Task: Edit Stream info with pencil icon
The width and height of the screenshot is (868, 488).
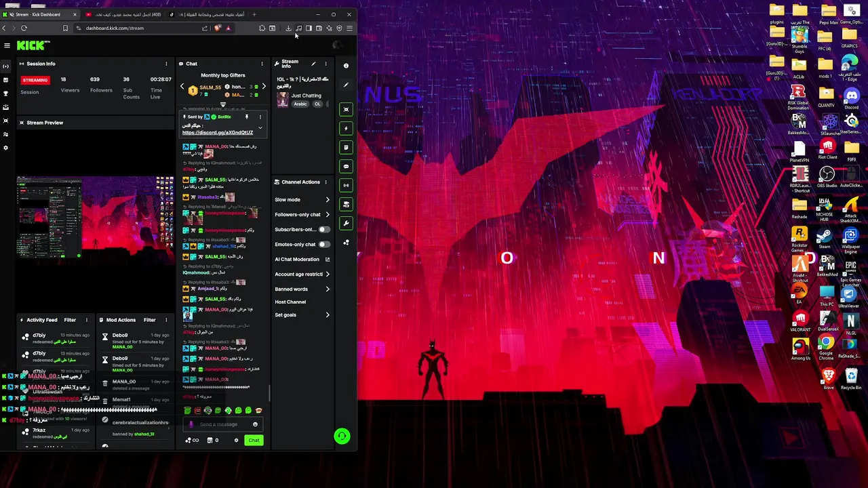Action: (313, 64)
